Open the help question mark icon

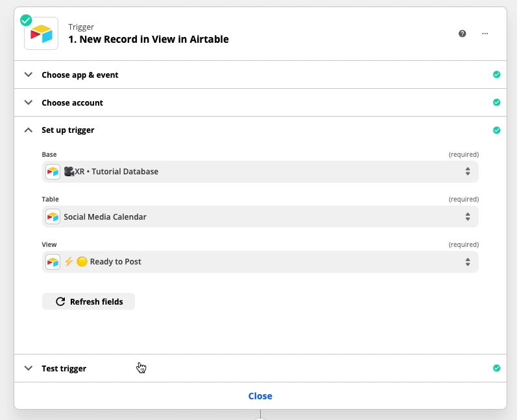click(463, 34)
